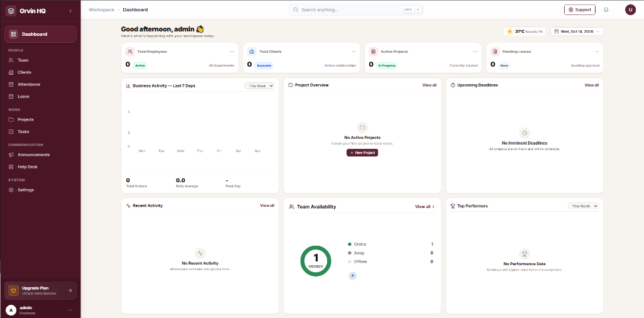Open notifications with the bell icon
644x318 pixels.
606,9
